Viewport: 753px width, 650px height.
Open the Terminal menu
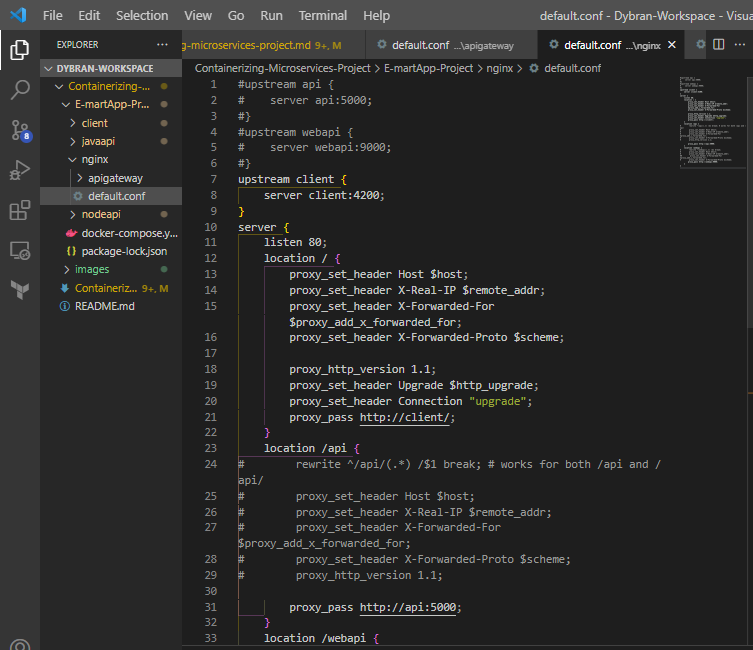323,15
